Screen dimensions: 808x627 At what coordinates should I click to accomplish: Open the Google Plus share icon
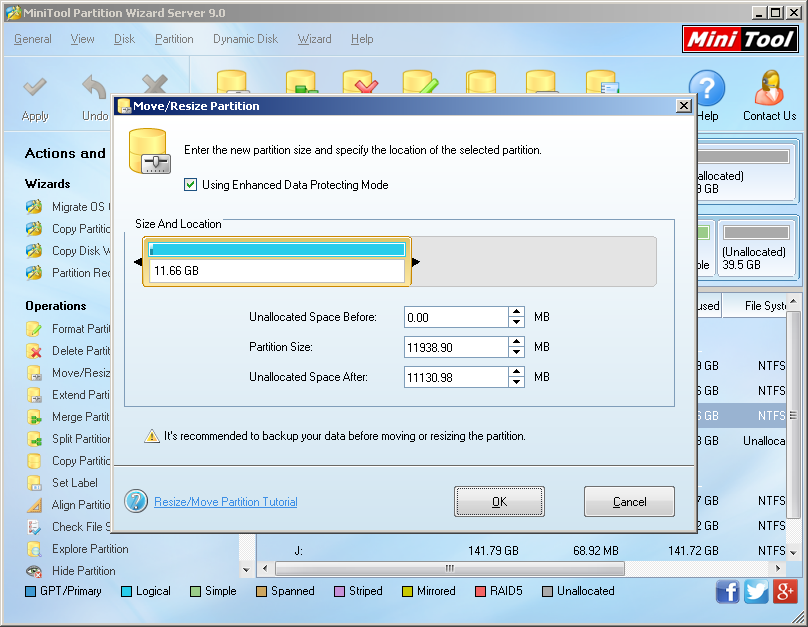coord(785,591)
